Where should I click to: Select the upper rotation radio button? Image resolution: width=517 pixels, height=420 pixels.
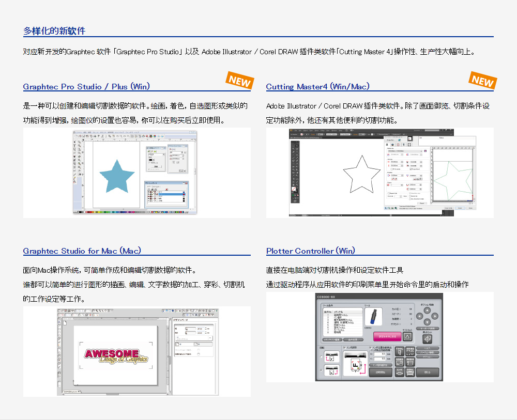click(322, 357)
